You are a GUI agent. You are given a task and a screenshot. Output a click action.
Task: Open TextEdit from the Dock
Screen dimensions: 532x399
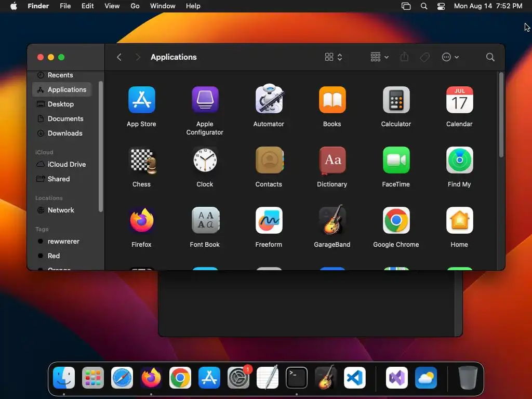pyautogui.click(x=268, y=377)
